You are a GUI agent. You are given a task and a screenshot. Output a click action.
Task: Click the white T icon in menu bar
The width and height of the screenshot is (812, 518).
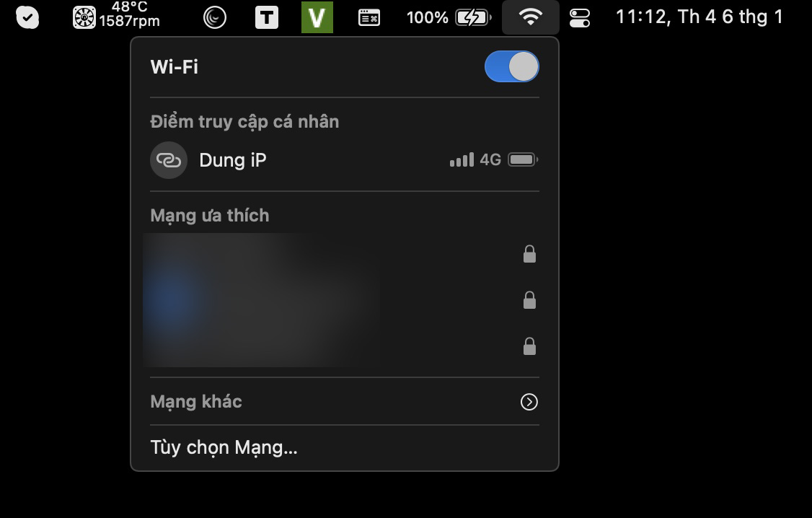point(267,17)
